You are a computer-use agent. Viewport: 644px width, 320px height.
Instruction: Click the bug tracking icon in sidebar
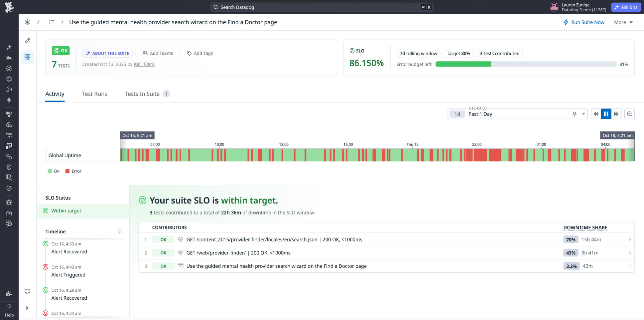[x=9, y=202]
